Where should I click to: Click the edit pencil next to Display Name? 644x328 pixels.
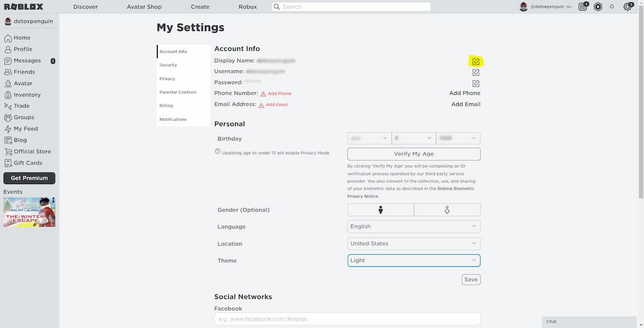[x=475, y=61]
